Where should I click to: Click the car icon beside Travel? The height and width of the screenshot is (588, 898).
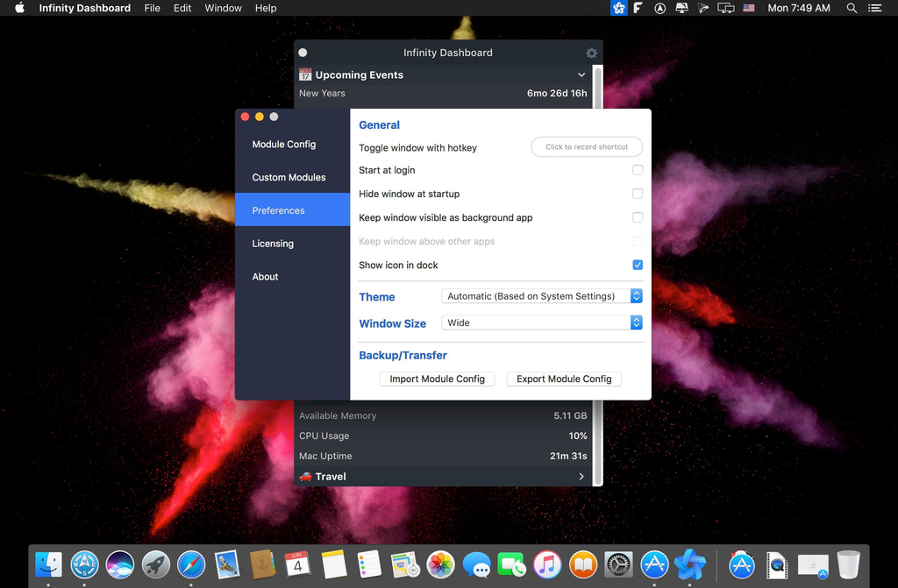(305, 477)
